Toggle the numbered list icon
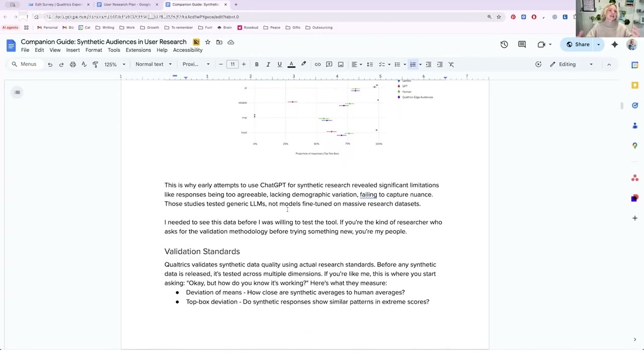 [413, 64]
